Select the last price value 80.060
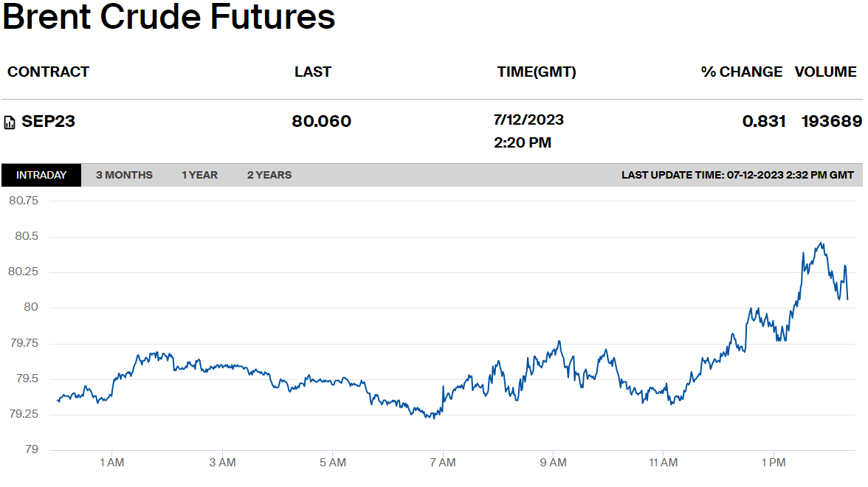This screenshot has width=868, height=487. pyautogui.click(x=322, y=121)
